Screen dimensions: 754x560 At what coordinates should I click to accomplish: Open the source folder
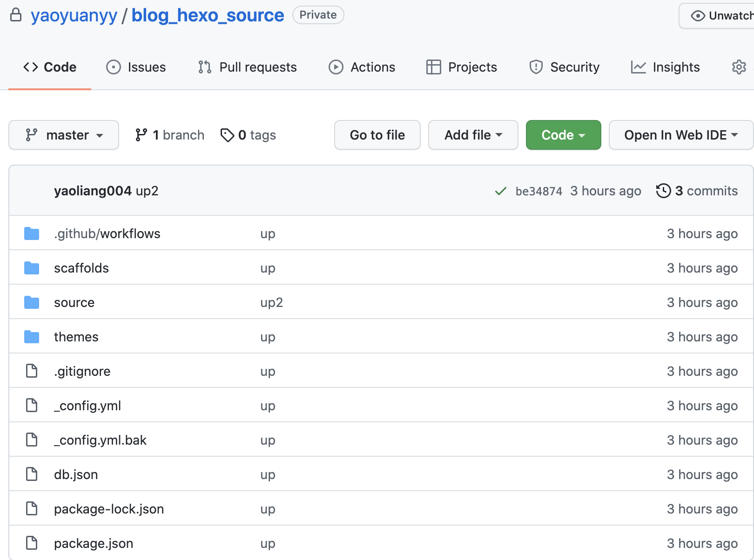pyautogui.click(x=74, y=302)
